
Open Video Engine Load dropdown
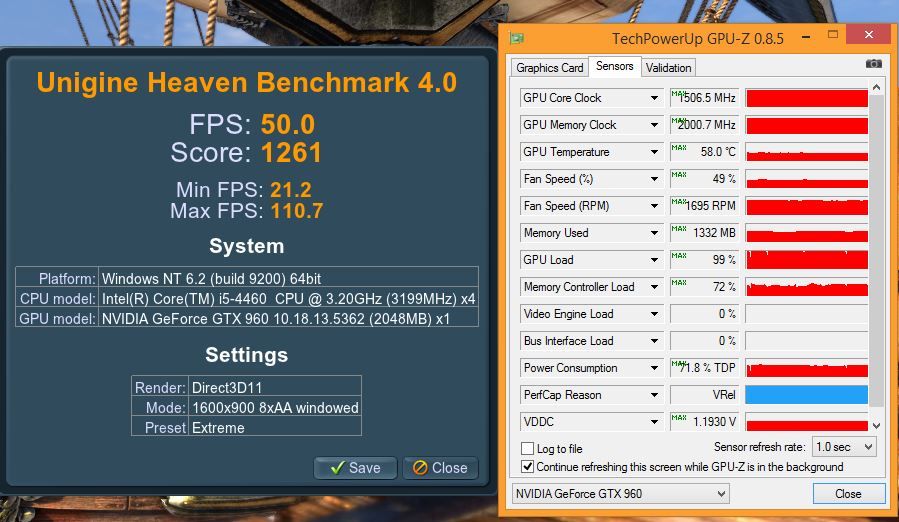coord(654,314)
